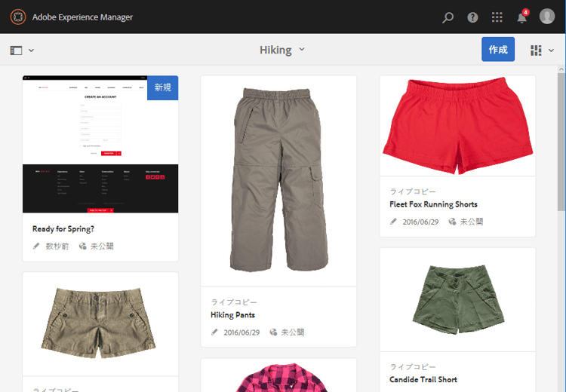Screen dimensions: 566x392
Task: Open the green Candide Trail Short thumbnail
Action: pyautogui.click(x=458, y=300)
